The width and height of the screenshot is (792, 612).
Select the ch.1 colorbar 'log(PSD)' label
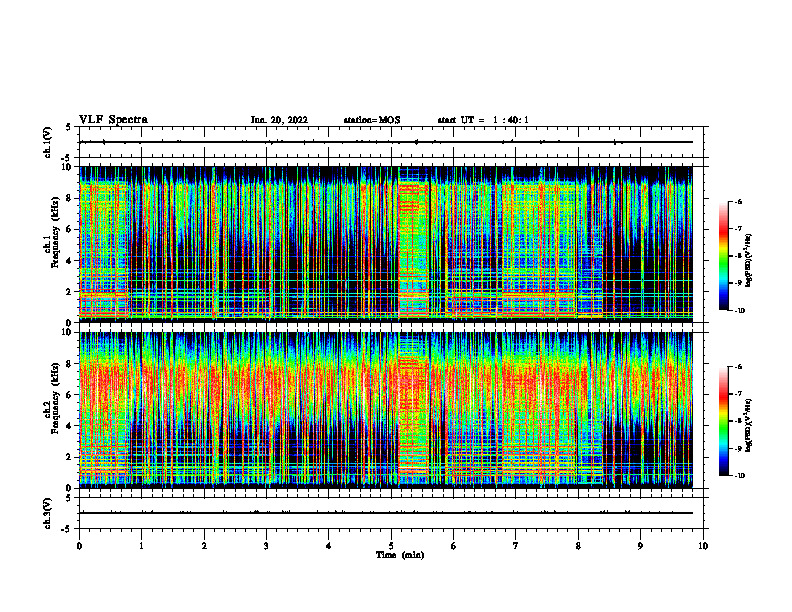click(749, 261)
